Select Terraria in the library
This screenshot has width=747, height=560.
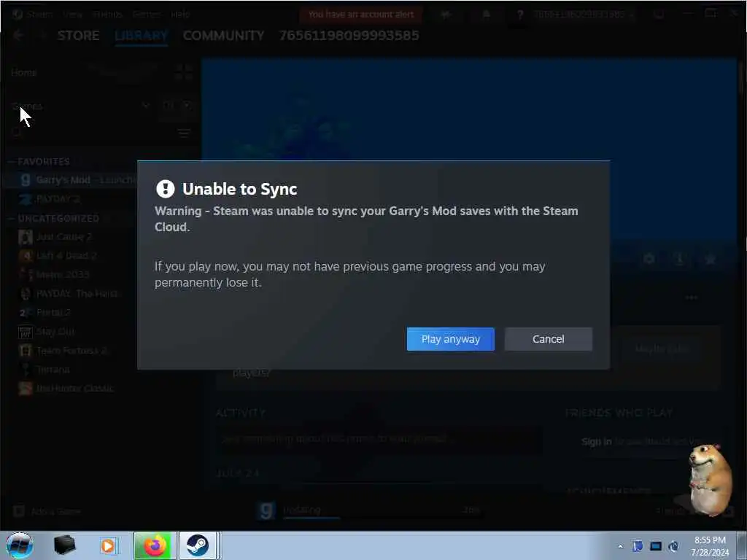53,370
